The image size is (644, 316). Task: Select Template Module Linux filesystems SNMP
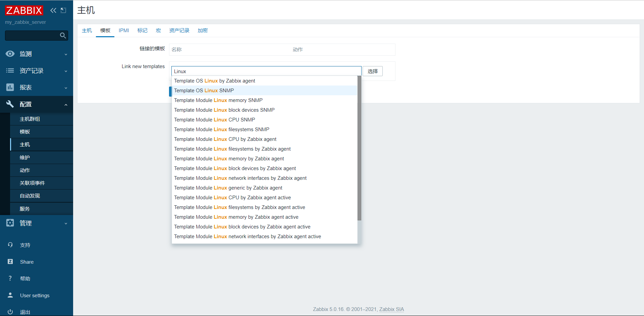tap(264, 129)
